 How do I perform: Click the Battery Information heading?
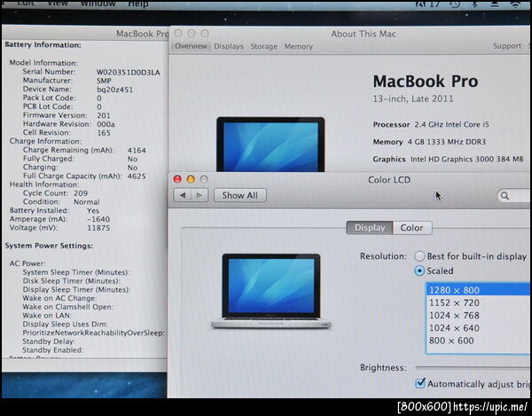pyautogui.click(x=43, y=44)
